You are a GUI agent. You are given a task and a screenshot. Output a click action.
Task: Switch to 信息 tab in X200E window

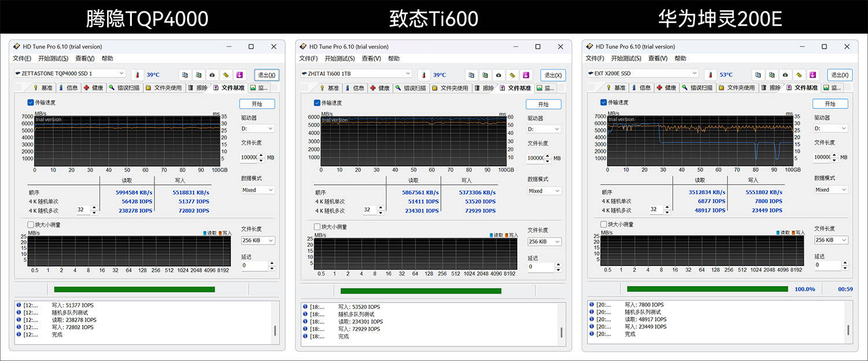[x=641, y=88]
